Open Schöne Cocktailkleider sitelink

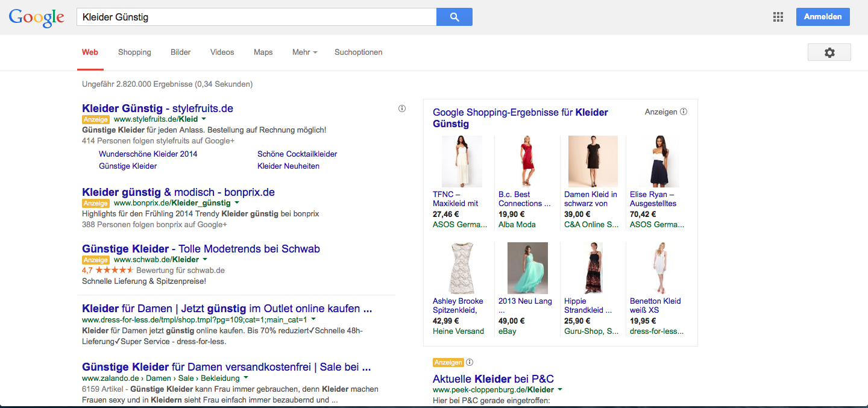point(297,154)
